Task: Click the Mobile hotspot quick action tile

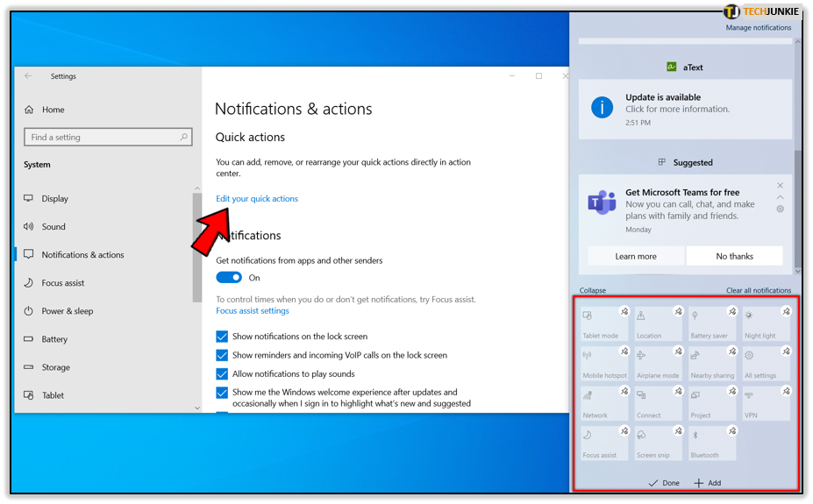Action: [603, 364]
